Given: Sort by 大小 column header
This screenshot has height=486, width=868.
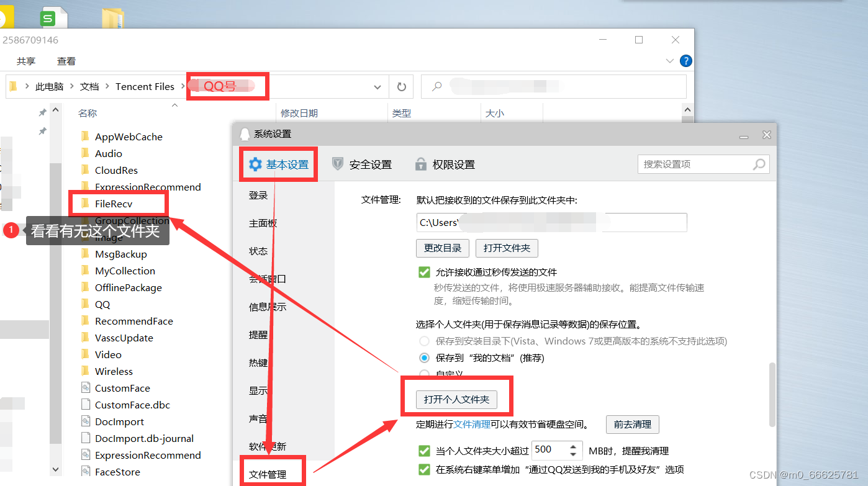Looking at the screenshot, I should pos(495,114).
